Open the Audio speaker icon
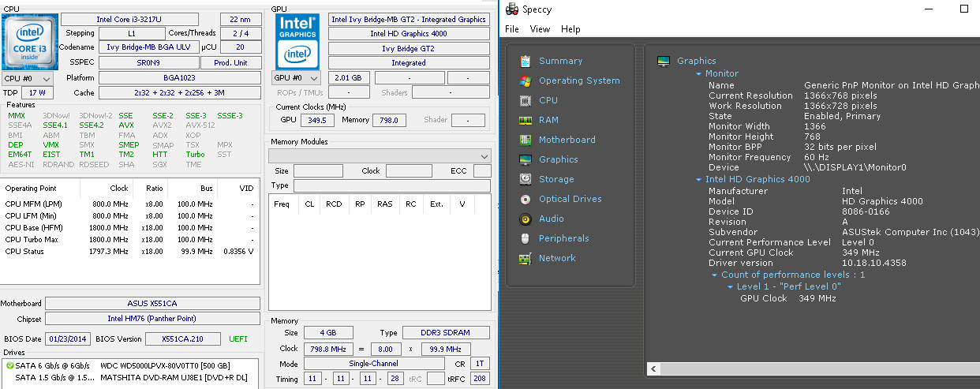Viewport: 980px width, 389px height. pos(525,219)
